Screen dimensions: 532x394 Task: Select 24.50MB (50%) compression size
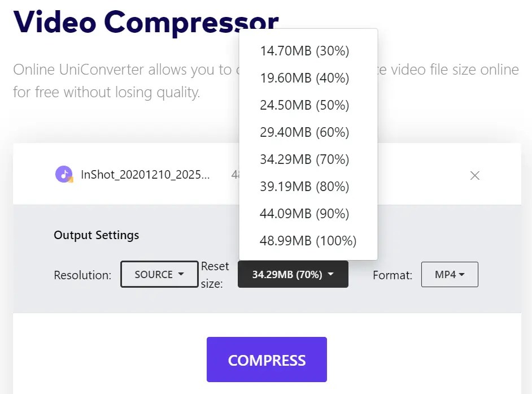304,105
